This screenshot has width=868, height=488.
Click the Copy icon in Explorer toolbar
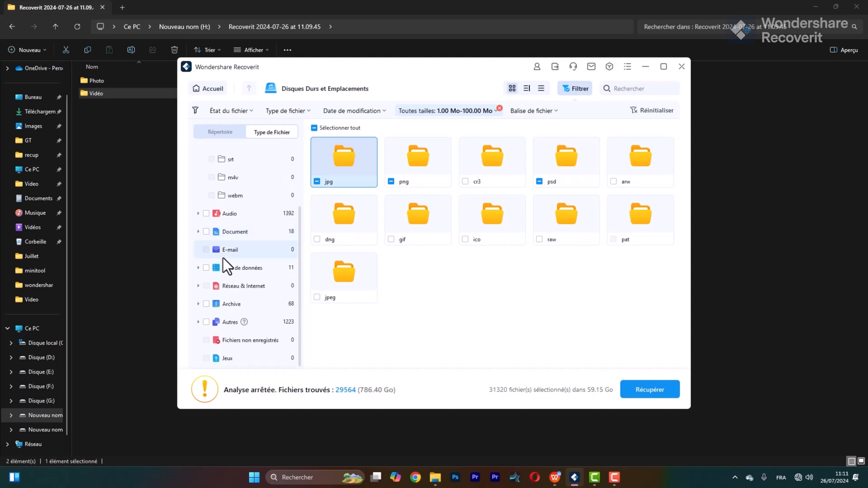coord(88,50)
